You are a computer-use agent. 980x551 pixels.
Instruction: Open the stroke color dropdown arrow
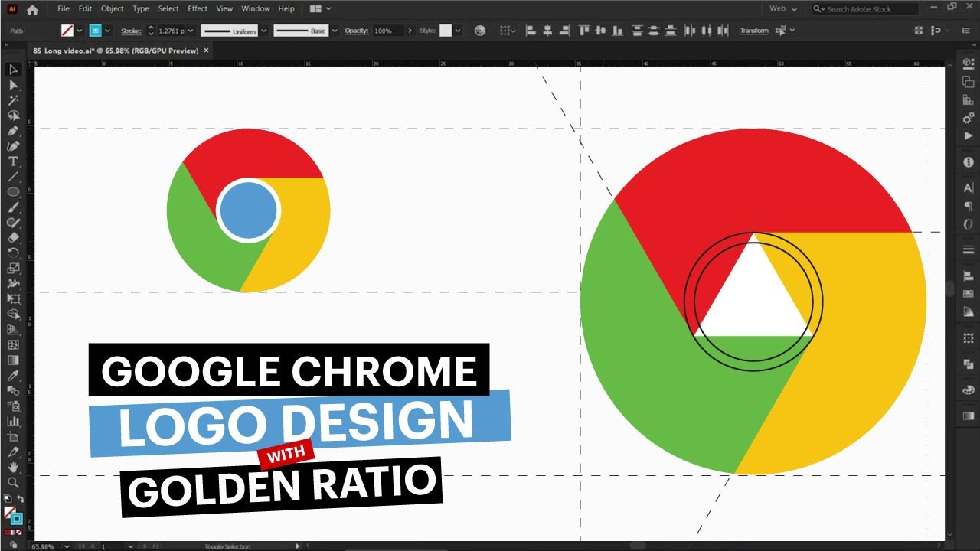coord(107,31)
